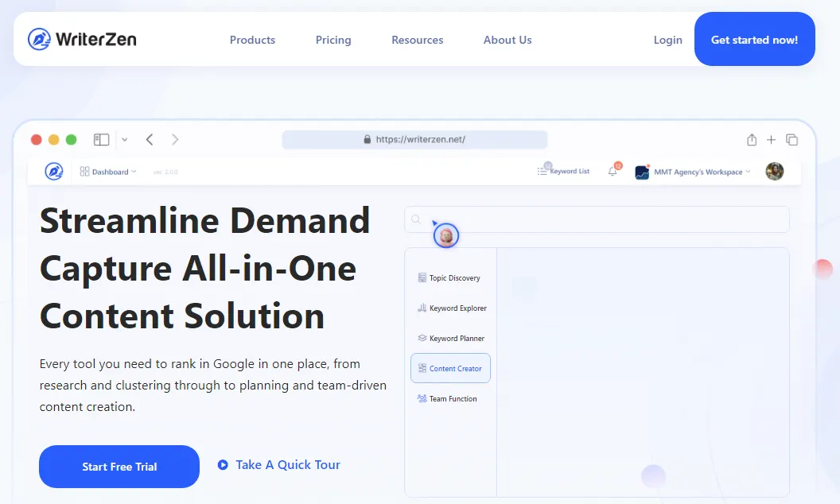This screenshot has width=840, height=504.
Task: Expand the sidebar dropdown chevron
Action: click(124, 140)
